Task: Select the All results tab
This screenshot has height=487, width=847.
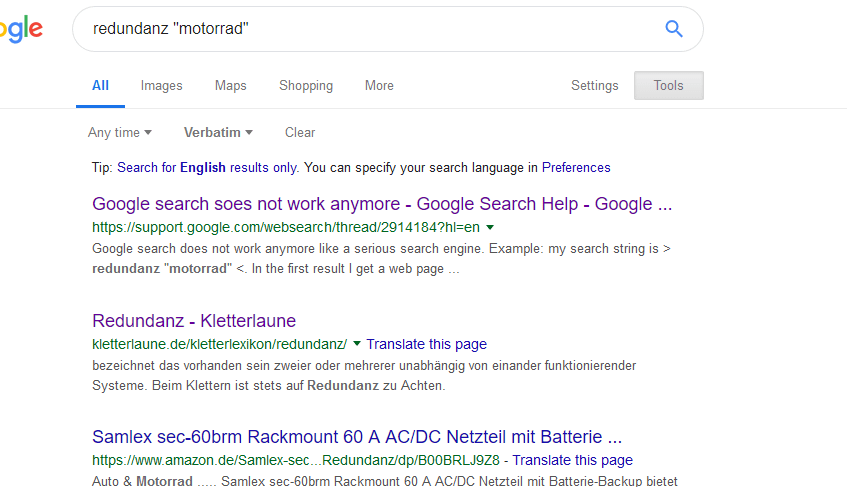Action: point(100,86)
